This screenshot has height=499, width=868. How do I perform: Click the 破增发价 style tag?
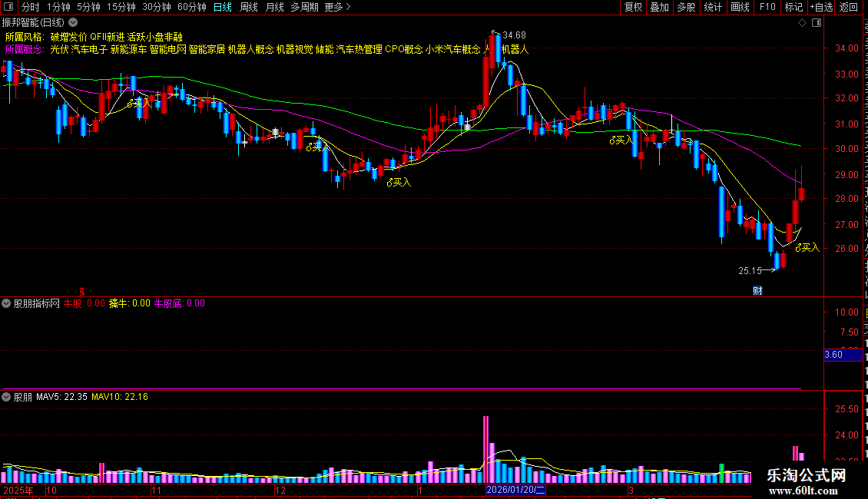(x=68, y=37)
